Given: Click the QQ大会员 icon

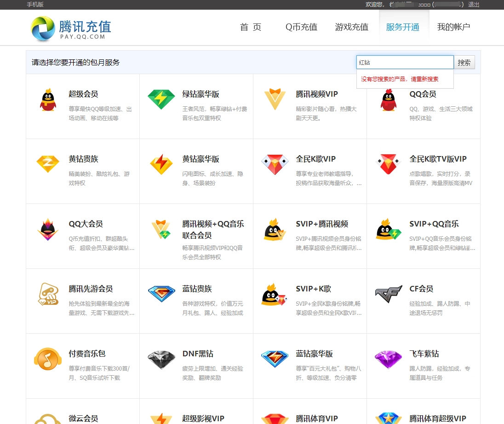Looking at the screenshot, I should 48,230.
